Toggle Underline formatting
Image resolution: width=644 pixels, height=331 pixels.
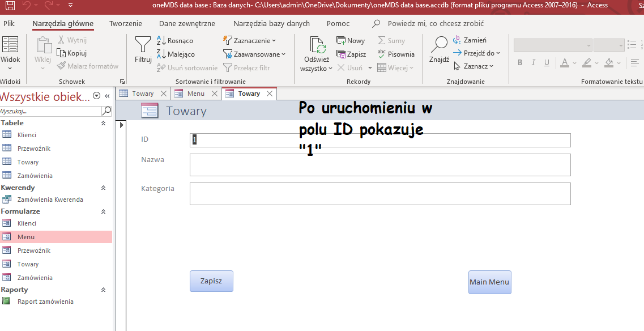(547, 62)
